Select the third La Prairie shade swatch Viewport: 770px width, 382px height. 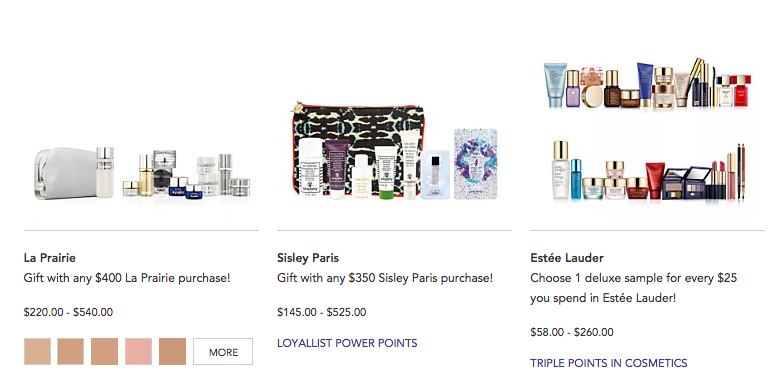105,352
